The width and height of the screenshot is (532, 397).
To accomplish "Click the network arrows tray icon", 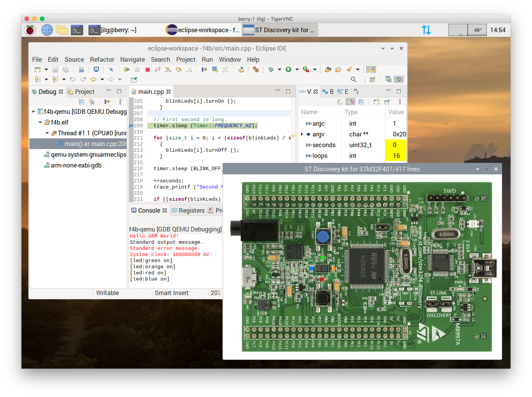I will coord(426,30).
